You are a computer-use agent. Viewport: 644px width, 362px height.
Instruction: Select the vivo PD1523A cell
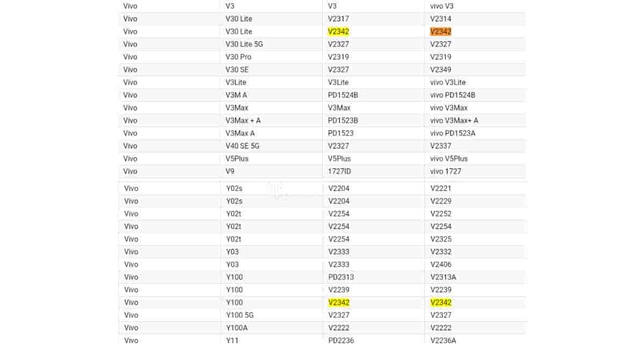[x=452, y=134]
